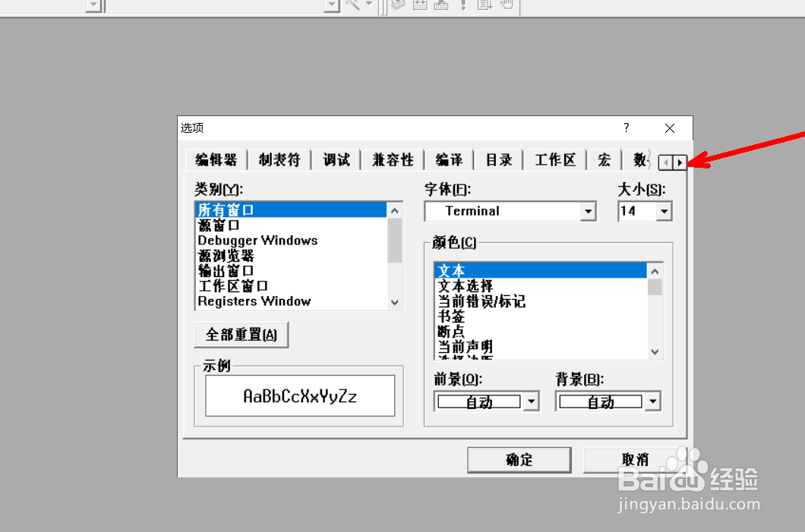Select 书签 in the 颜色 list
The height and width of the screenshot is (532, 805).
click(x=451, y=316)
